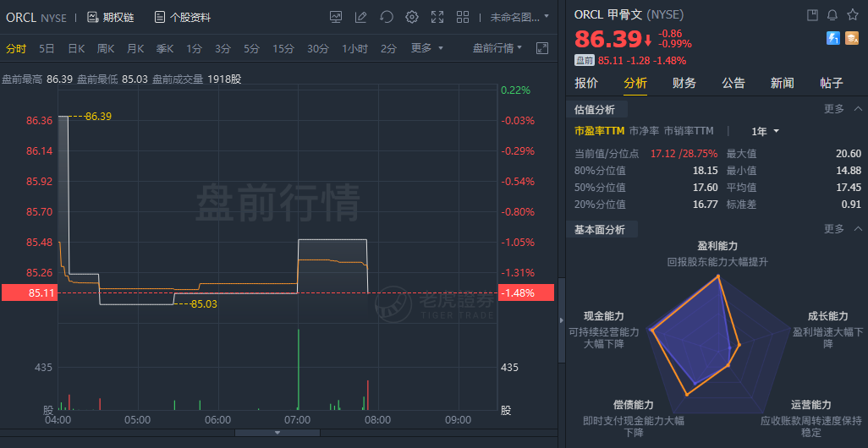Click the refresh chart icon
Screen dimensions: 868x448
point(387,17)
